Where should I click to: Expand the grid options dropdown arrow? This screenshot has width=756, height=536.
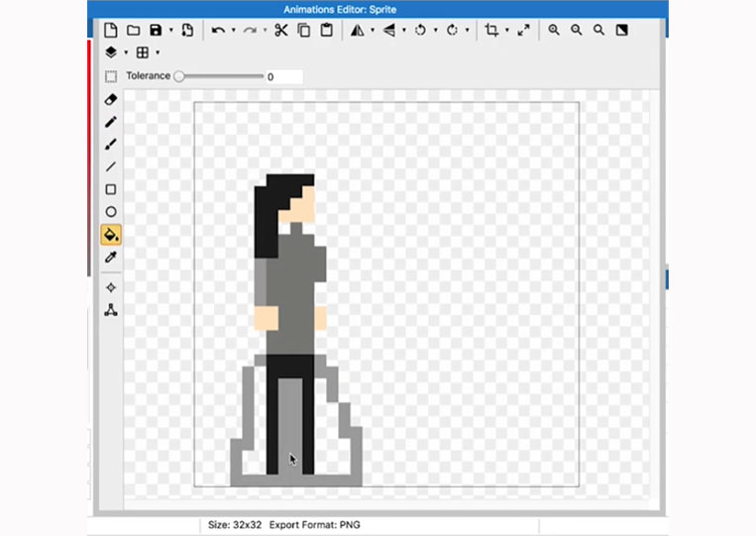(x=158, y=53)
